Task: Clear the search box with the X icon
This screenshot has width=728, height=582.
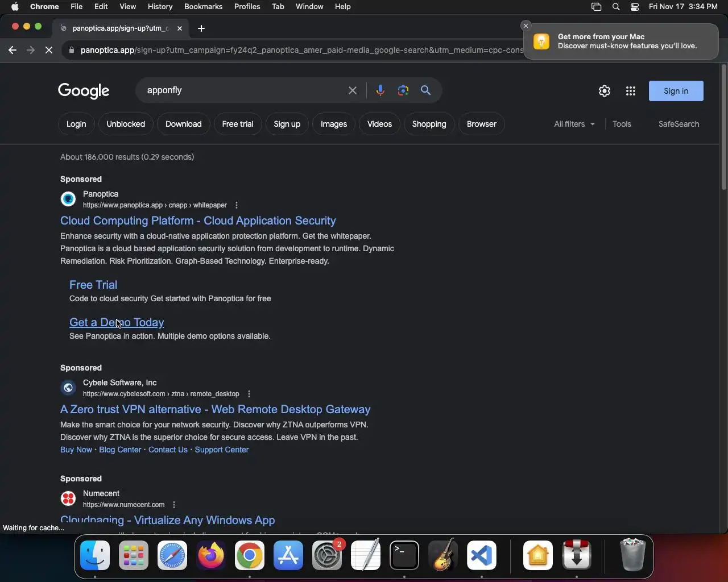Action: [353, 90]
